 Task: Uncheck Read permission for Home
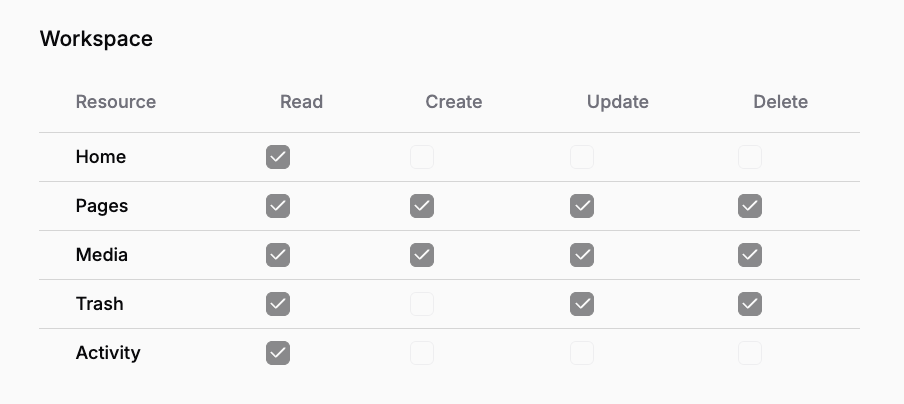pyautogui.click(x=278, y=157)
